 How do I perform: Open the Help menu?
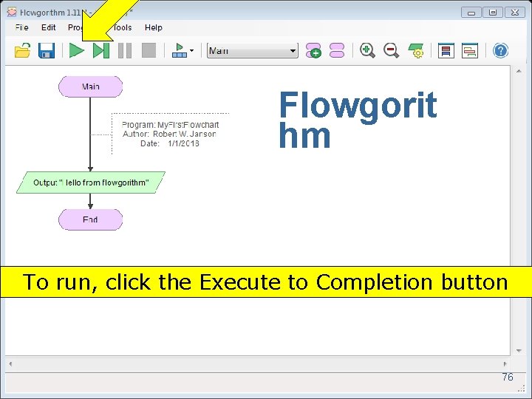pos(154,27)
